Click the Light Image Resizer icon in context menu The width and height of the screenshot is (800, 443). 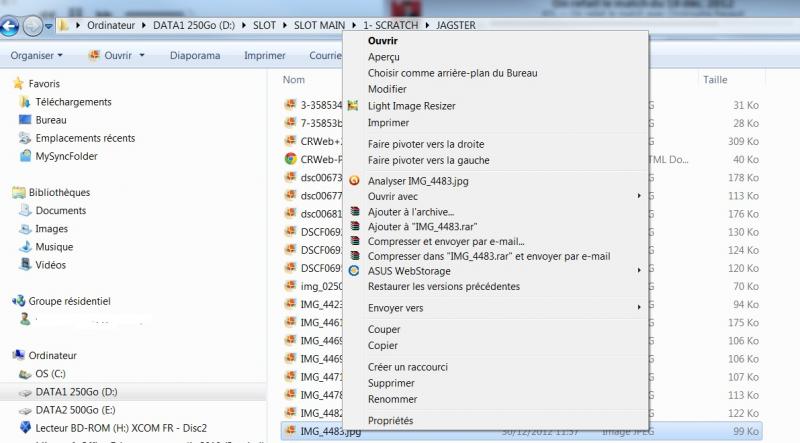(x=353, y=106)
